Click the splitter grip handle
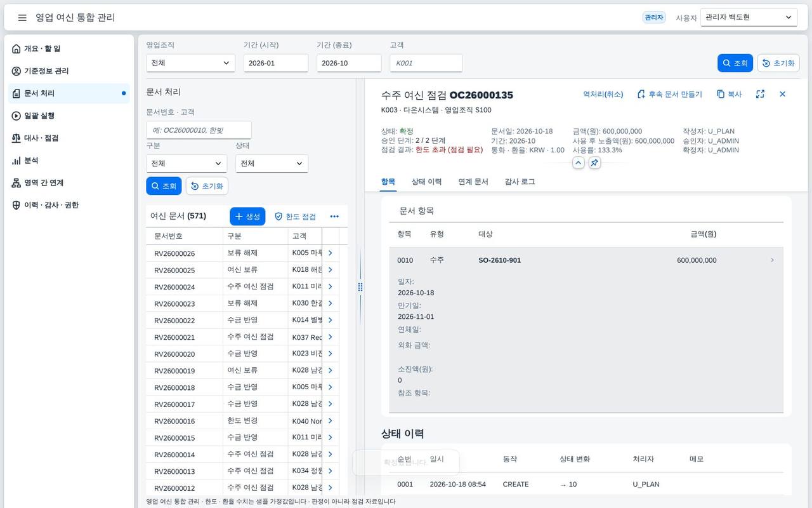 (x=360, y=287)
